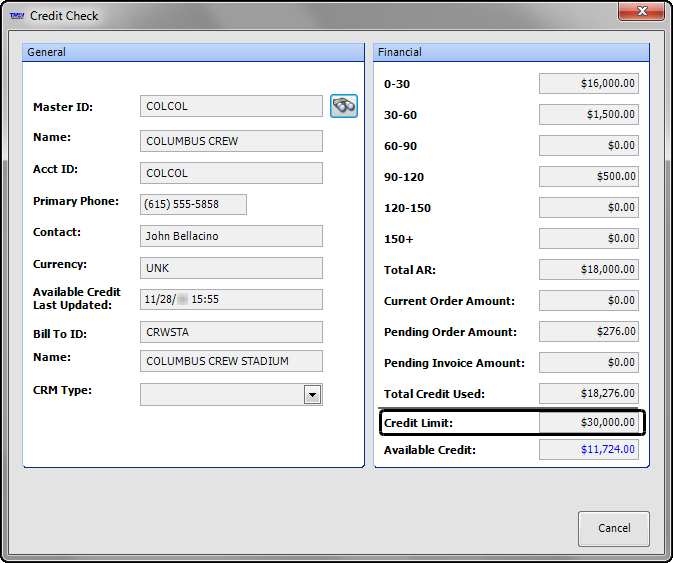Click the Pending Order Amount field
Screen dimensions: 673x563
tap(588, 331)
